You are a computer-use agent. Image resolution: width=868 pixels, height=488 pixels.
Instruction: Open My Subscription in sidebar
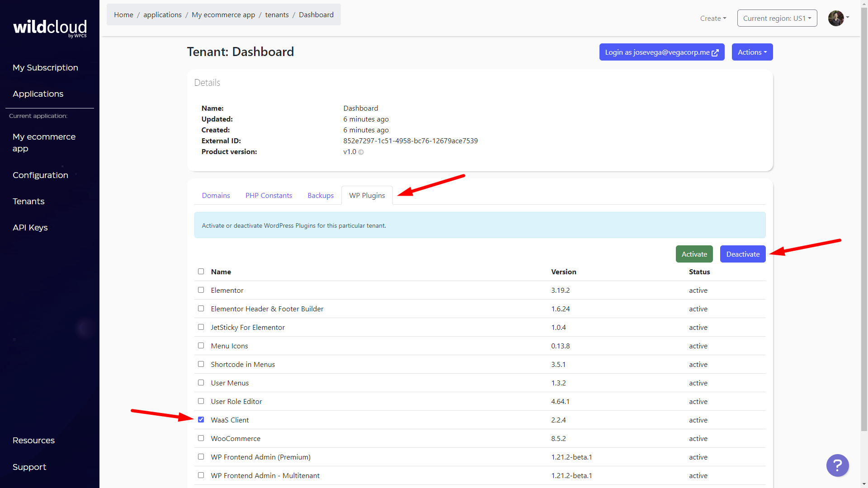(45, 67)
